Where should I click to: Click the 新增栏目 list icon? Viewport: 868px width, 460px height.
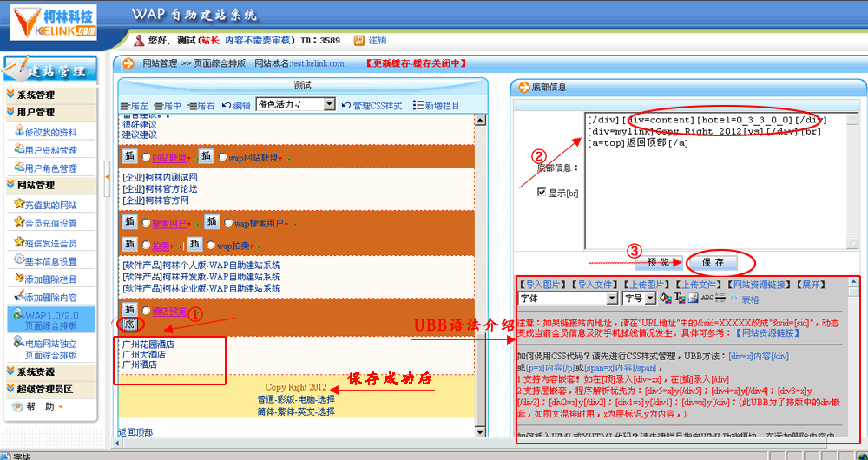(418, 105)
